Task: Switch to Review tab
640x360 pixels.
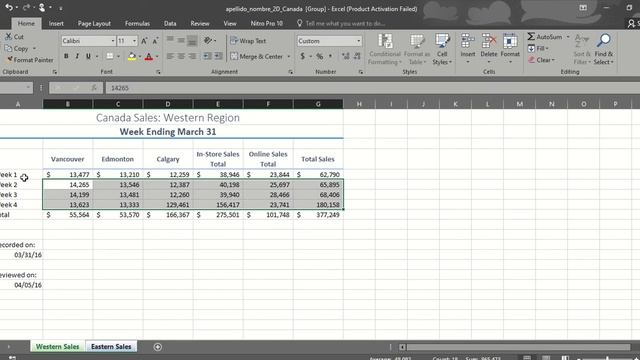Action: [200, 24]
